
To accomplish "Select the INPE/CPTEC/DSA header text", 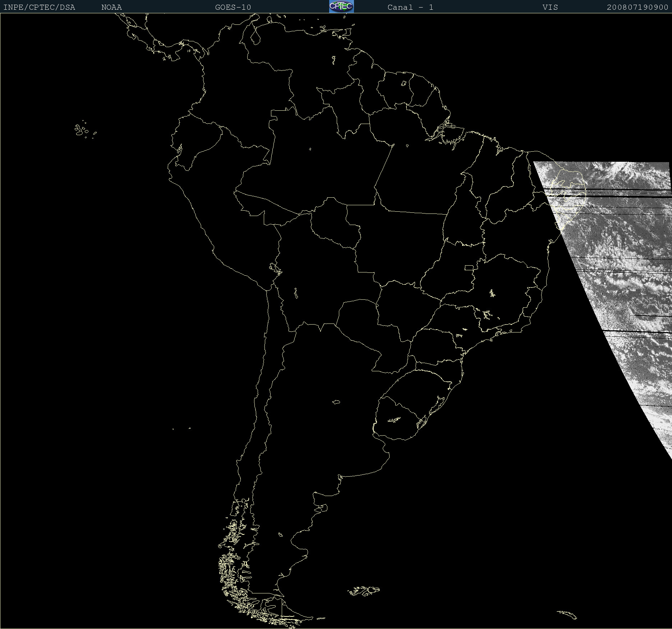I will 39,8.
